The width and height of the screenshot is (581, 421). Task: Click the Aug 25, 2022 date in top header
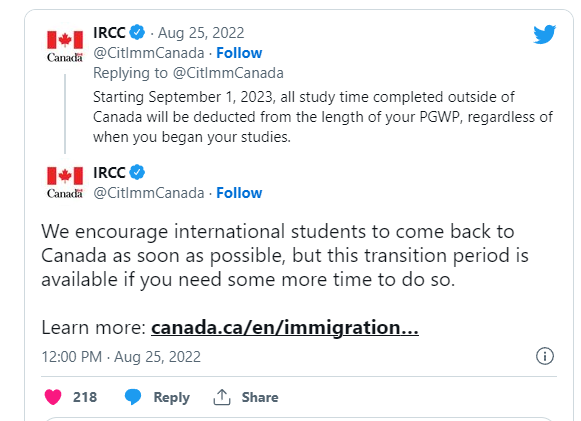201,33
